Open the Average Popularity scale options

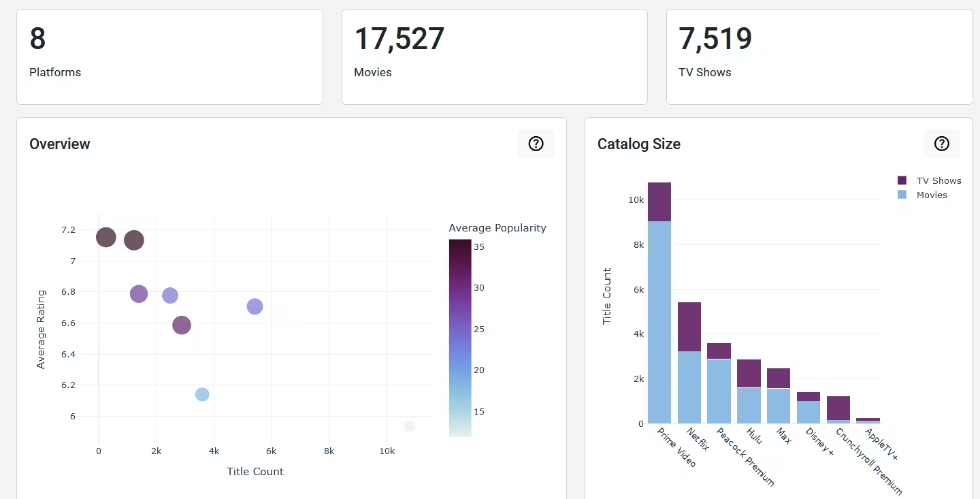(497, 227)
